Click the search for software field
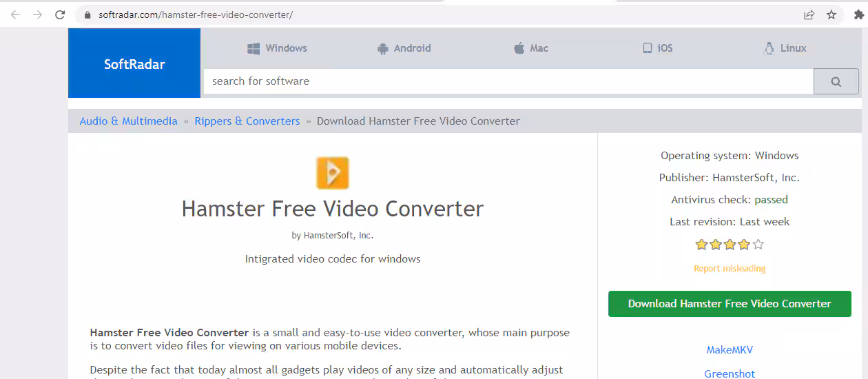The image size is (868, 379). tap(508, 81)
